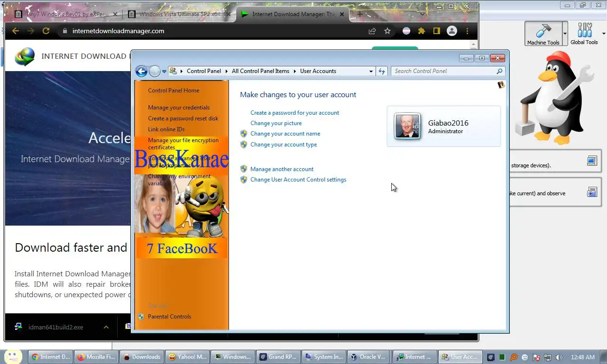The height and width of the screenshot is (364, 607).
Task: Select Control Panel breadcrumb segment
Action: (204, 71)
